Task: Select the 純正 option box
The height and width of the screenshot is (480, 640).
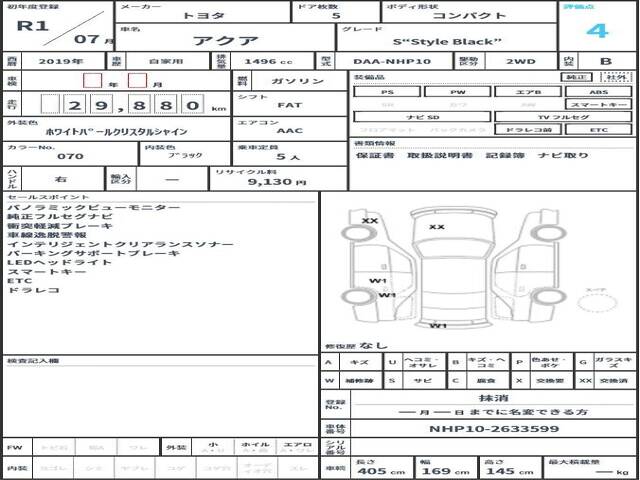Action: pos(574,77)
